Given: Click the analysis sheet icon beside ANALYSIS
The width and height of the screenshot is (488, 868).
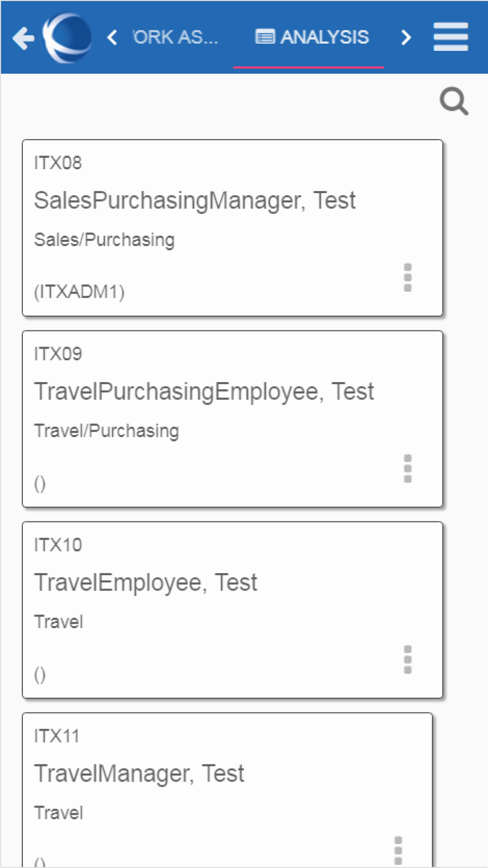Looking at the screenshot, I should (264, 37).
